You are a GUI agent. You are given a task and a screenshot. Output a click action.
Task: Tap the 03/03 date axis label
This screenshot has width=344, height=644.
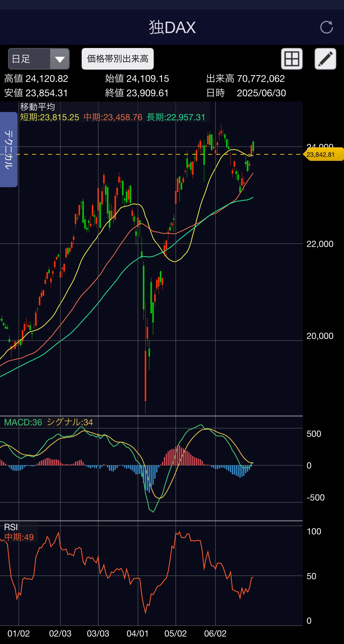point(98,634)
